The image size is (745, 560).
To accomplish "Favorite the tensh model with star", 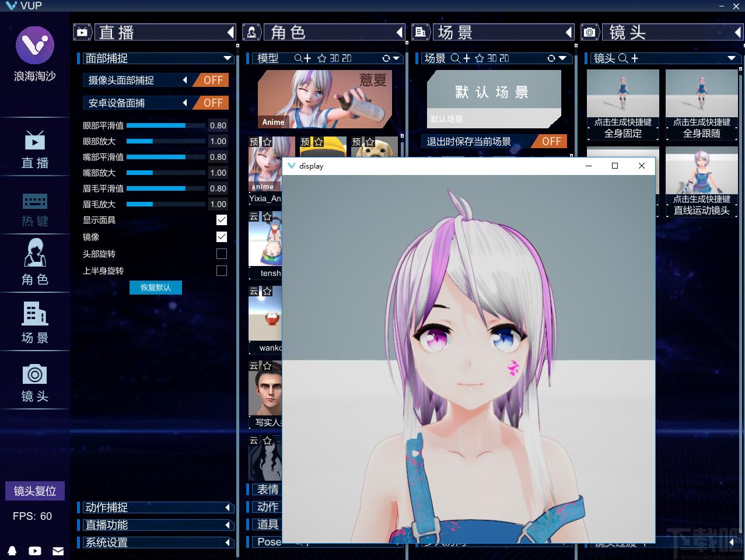I will coord(267,217).
